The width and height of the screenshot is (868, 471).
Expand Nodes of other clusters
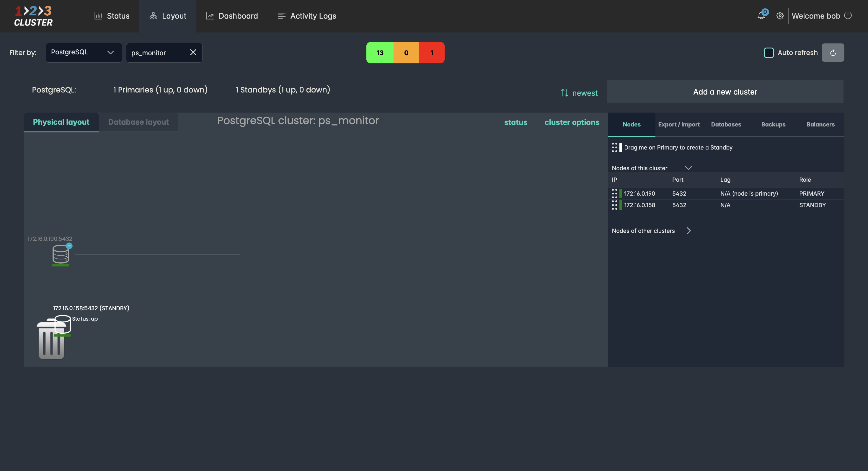click(x=688, y=230)
